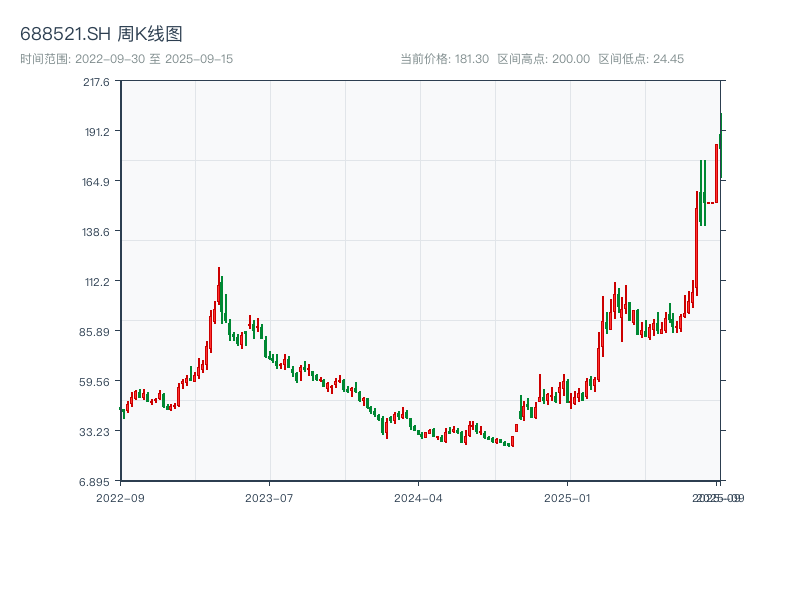
Task: Click the x-axis label 2025-01
Action: [567, 498]
